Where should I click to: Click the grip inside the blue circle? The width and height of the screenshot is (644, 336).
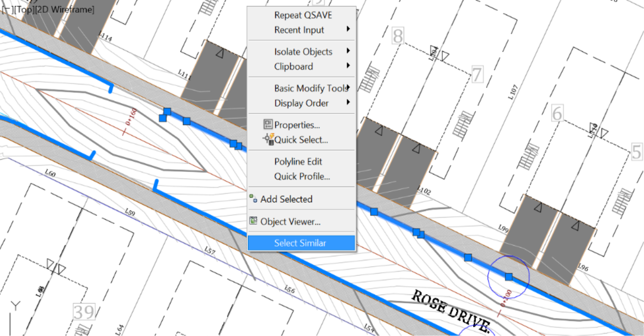coord(509,277)
